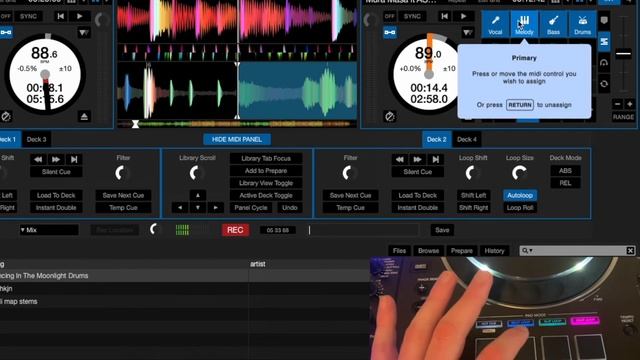Click the library up arrow

click(x=198, y=196)
